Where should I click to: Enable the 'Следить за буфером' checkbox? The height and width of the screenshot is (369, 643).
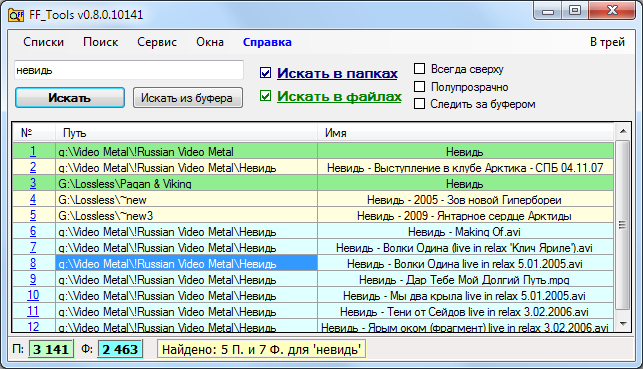420,104
